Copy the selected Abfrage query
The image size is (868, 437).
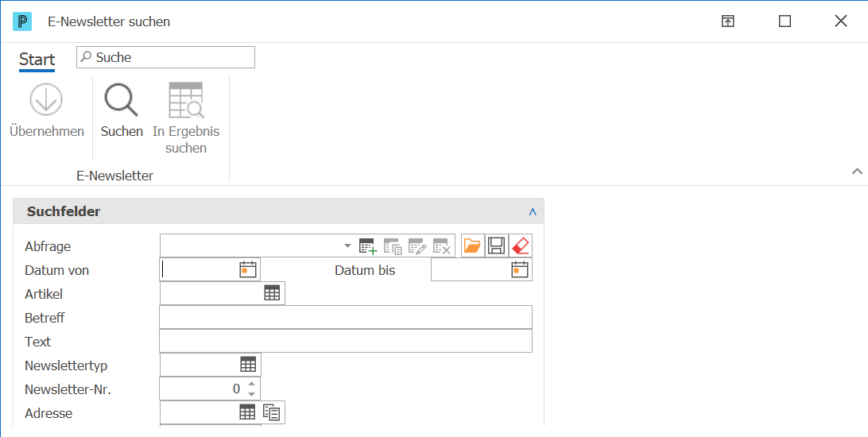pyautogui.click(x=393, y=246)
